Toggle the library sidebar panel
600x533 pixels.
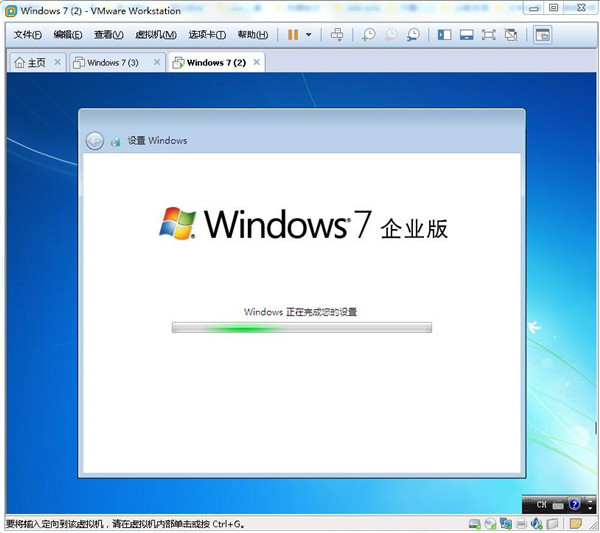click(x=444, y=35)
